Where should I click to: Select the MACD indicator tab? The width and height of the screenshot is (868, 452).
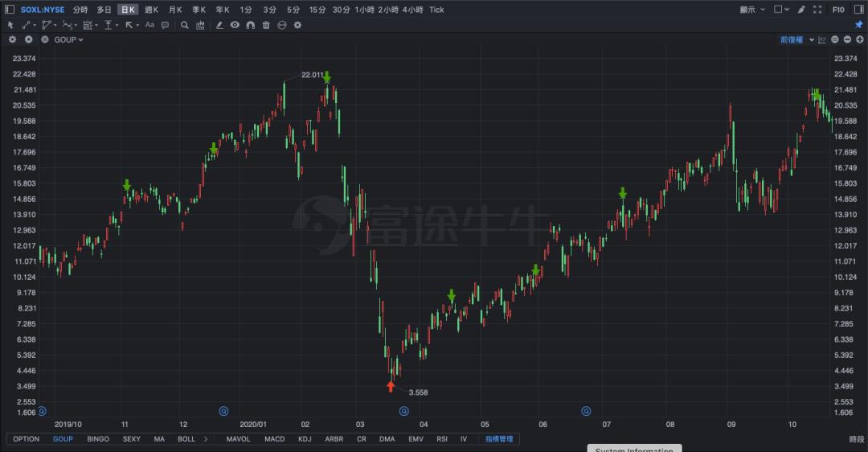click(274, 439)
